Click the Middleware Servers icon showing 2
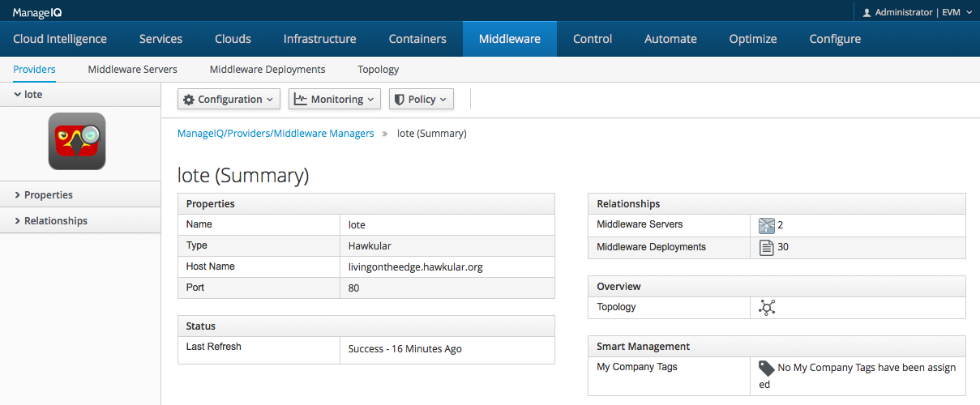Image resolution: width=980 pixels, height=405 pixels. [767, 225]
